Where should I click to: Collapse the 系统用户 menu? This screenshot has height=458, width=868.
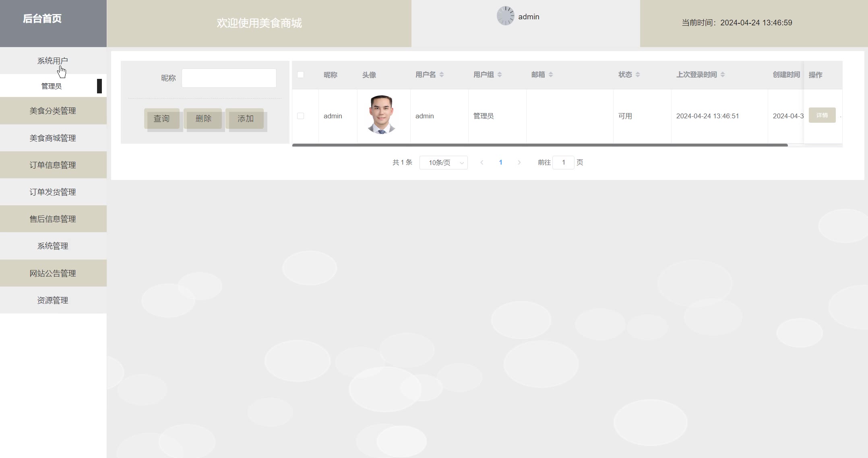53,61
